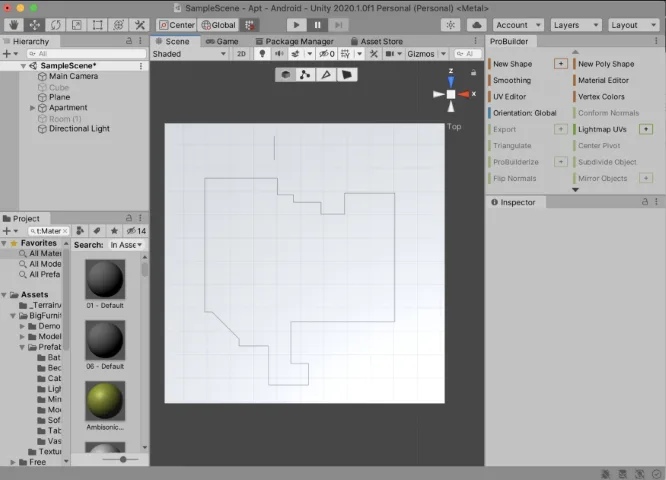Click the ProBuilder vertex selection mode icon
Image resolution: width=666 pixels, height=480 pixels.
[305, 75]
